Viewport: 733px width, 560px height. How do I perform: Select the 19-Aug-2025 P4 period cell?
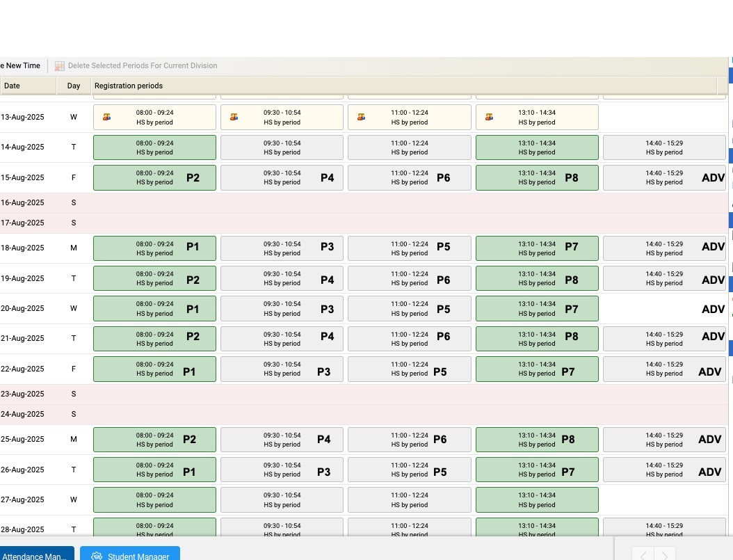[282, 278]
